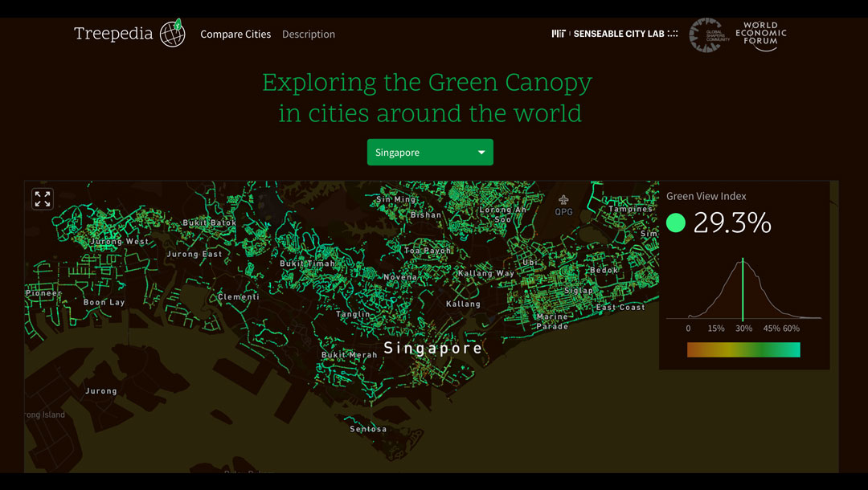Click the large Singapore label on map
The image size is (868, 490).
coord(433,348)
